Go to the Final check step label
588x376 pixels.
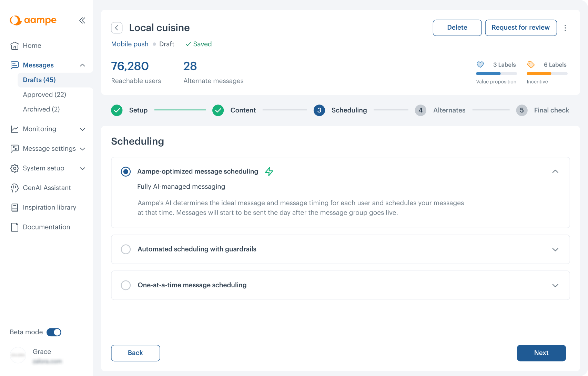click(x=551, y=110)
